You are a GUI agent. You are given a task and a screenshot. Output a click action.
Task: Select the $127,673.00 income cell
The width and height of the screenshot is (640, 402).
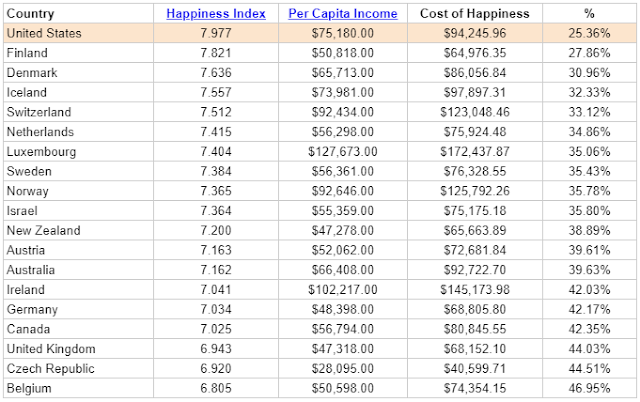pyautogui.click(x=343, y=151)
